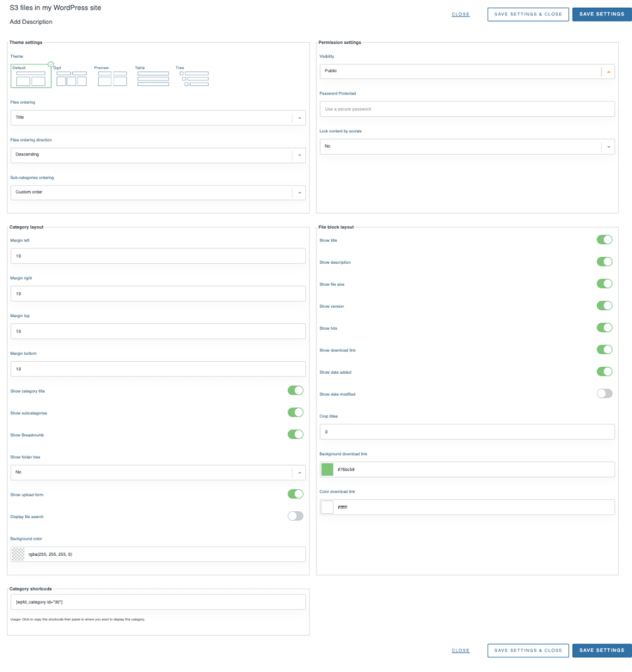The image size is (632, 672).
Task: Open the Show folder tree dropdown
Action: [158, 472]
